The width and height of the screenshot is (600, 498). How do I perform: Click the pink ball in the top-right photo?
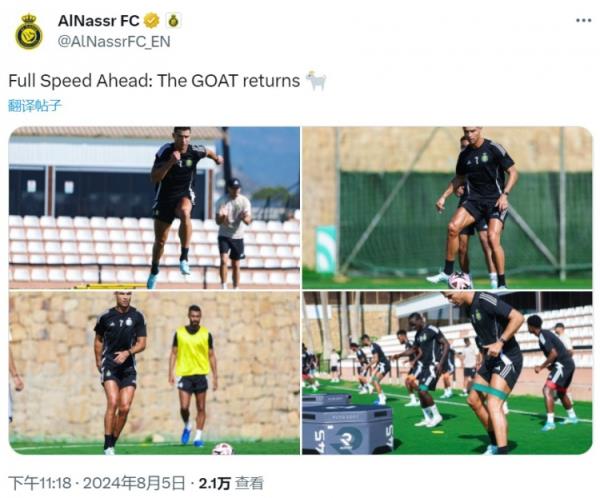pos(460,280)
